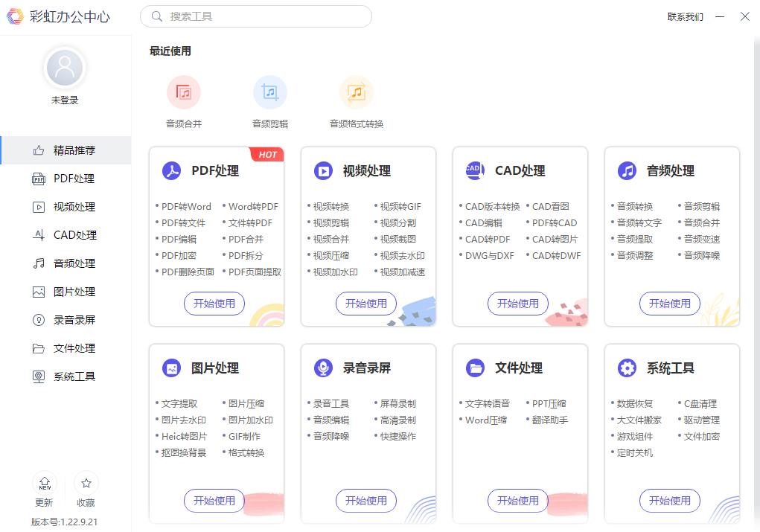Open the PDF转Word tool link
This screenshot has width=760, height=532.
[186, 207]
